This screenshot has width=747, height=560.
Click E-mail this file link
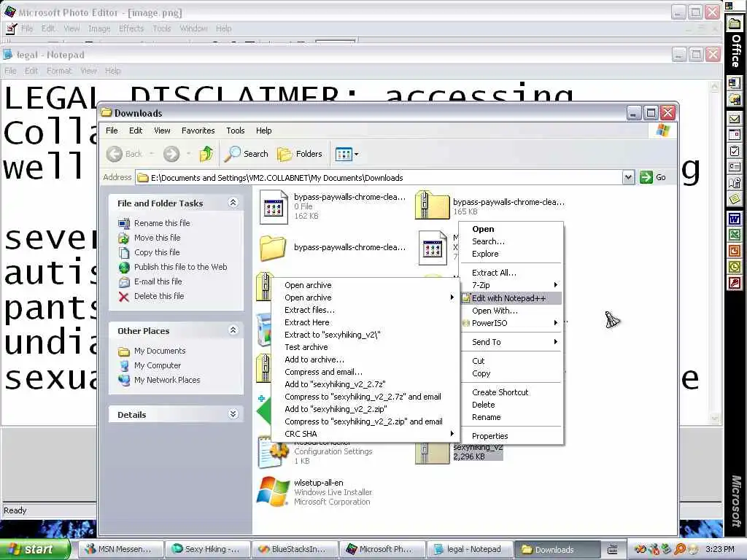pyautogui.click(x=158, y=281)
